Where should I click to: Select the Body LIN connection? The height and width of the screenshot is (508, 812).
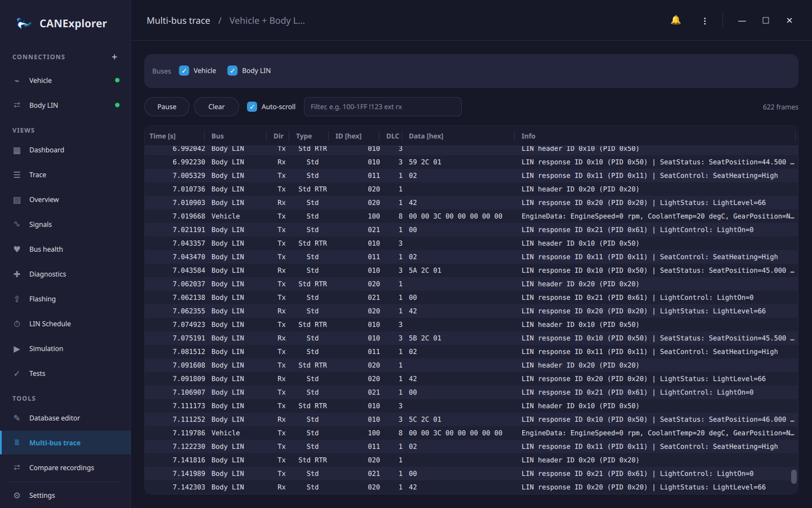point(65,106)
